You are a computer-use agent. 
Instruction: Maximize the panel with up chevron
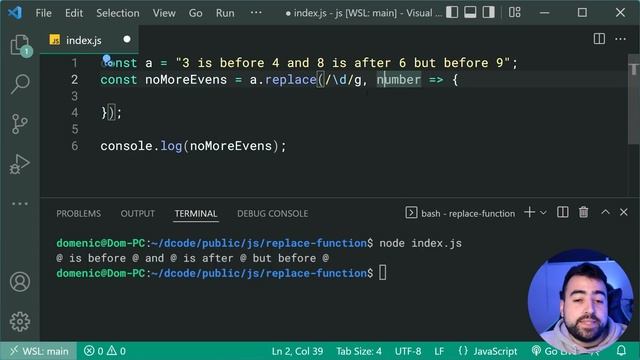pyautogui.click(x=605, y=212)
